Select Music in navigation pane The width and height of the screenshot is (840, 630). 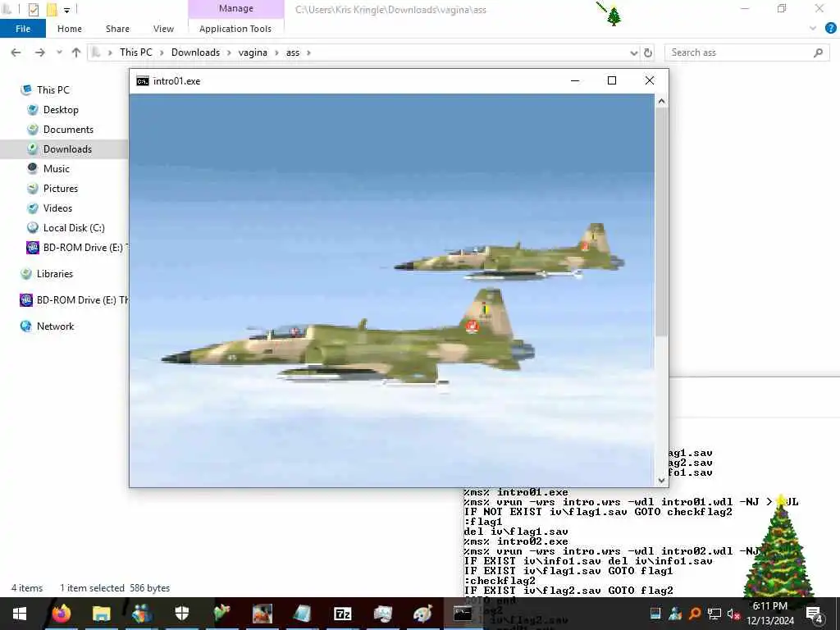tap(57, 169)
